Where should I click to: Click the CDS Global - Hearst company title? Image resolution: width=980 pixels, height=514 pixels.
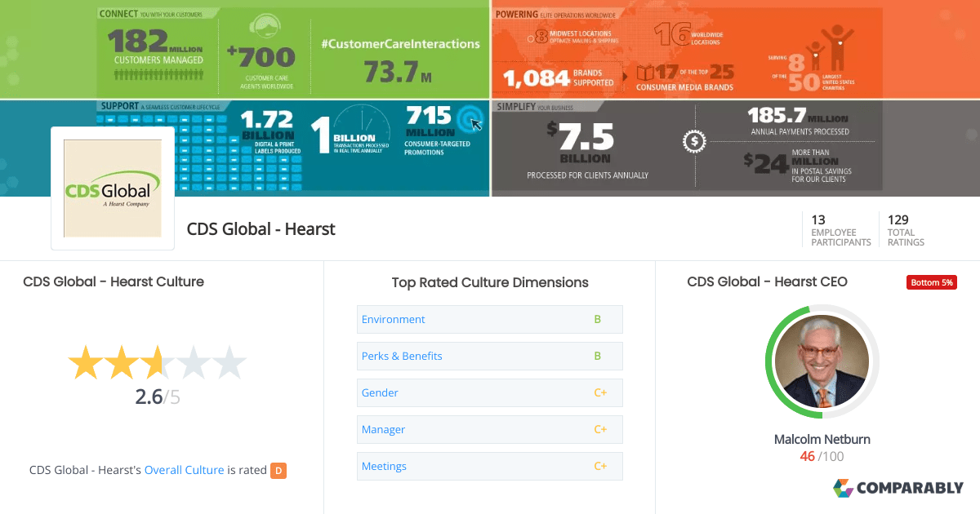261,229
